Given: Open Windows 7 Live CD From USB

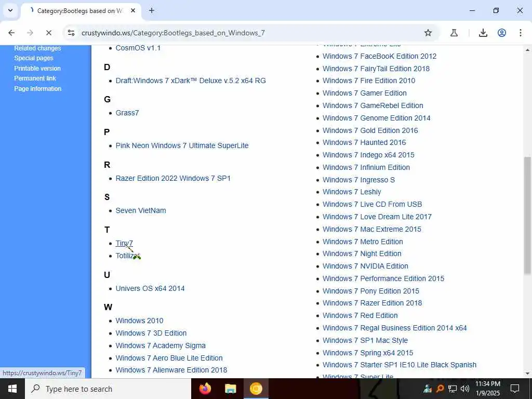Looking at the screenshot, I should 372,205.
